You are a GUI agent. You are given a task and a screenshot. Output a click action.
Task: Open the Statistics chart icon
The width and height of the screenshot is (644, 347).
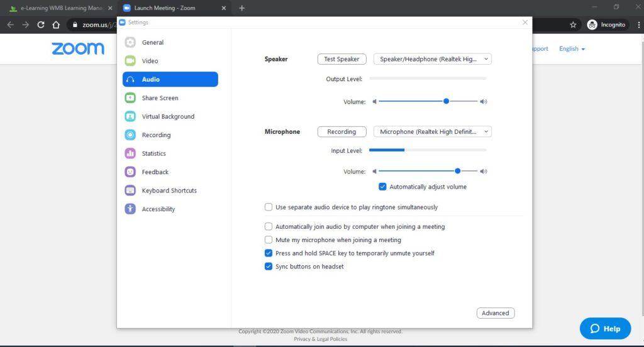(x=130, y=153)
